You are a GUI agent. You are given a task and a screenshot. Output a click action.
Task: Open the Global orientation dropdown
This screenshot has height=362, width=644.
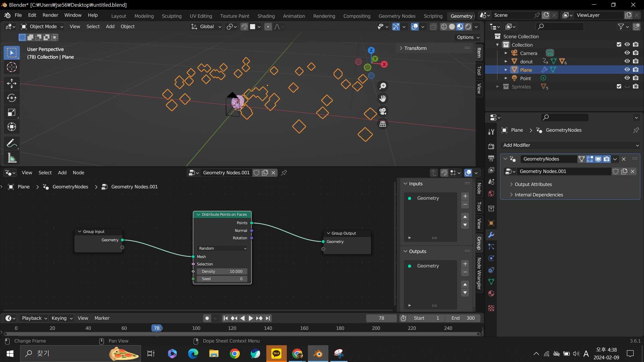point(206,27)
